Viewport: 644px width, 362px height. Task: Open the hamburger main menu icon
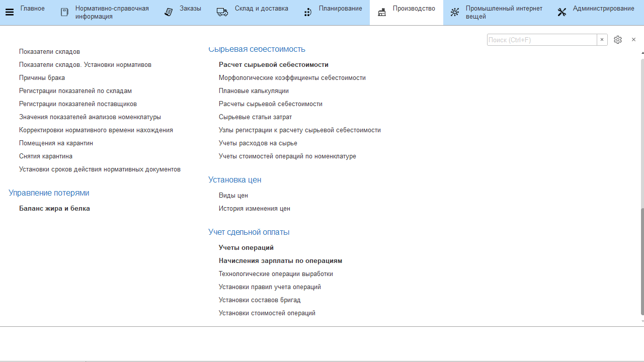9,13
